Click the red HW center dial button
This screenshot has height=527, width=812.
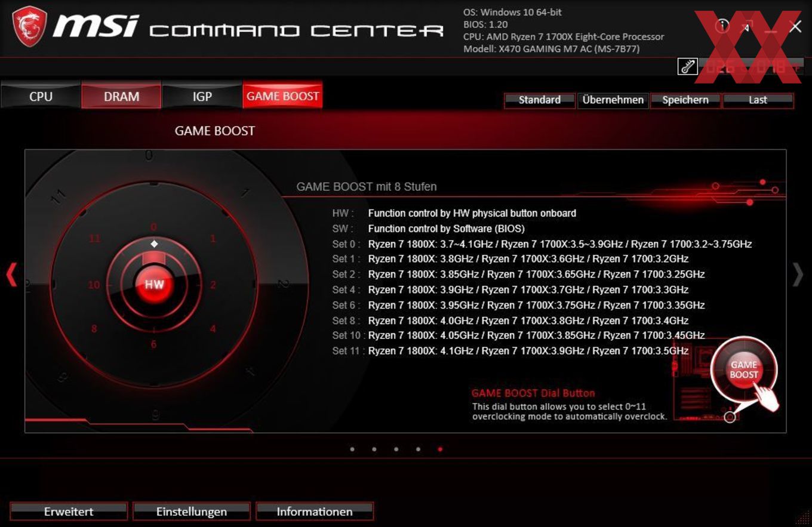[x=154, y=285]
